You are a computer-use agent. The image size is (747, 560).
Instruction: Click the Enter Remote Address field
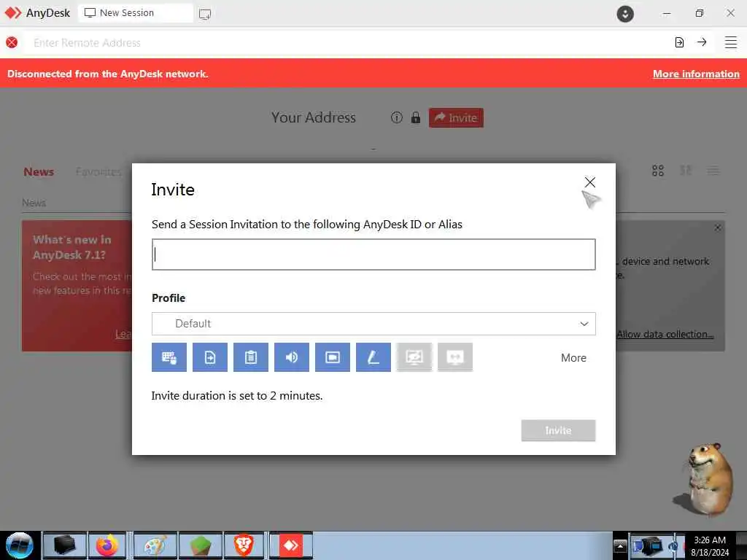click(348, 43)
